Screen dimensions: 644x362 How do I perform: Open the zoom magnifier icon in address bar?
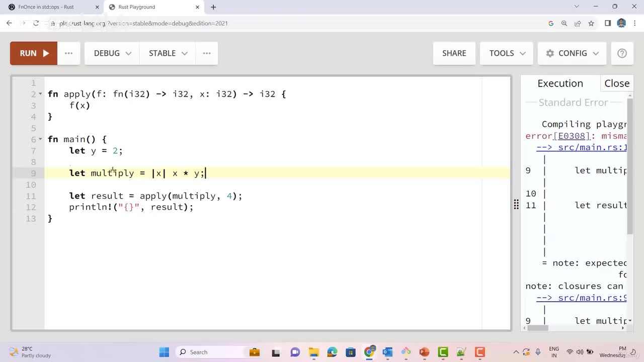[564, 23]
